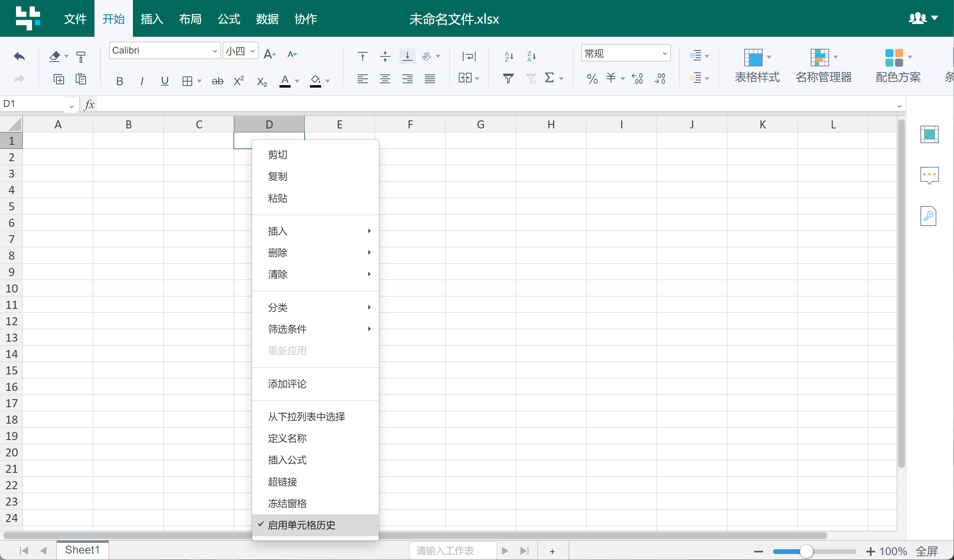
Task: Expand the borders dropdown arrow
Action: [199, 81]
